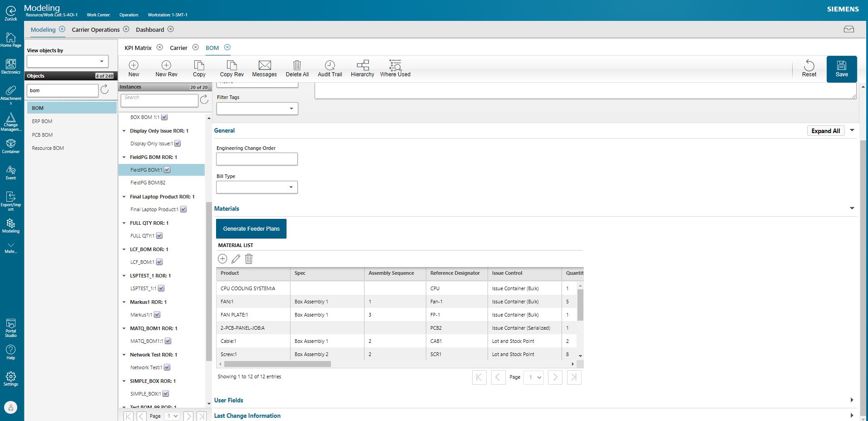Viewport: 868px width, 421px height.
Task: Add a new material list row
Action: point(222,259)
